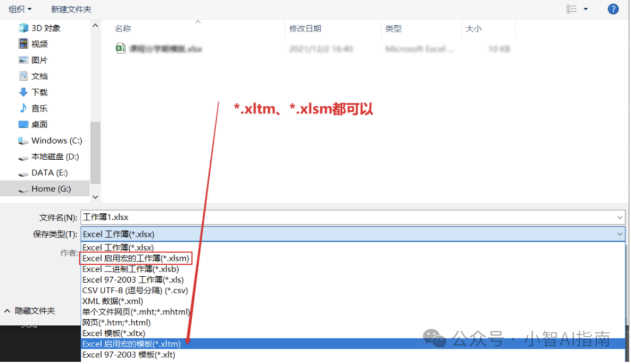Click the 图片 pictures icon
The height and width of the screenshot is (364, 631).
tap(23, 60)
